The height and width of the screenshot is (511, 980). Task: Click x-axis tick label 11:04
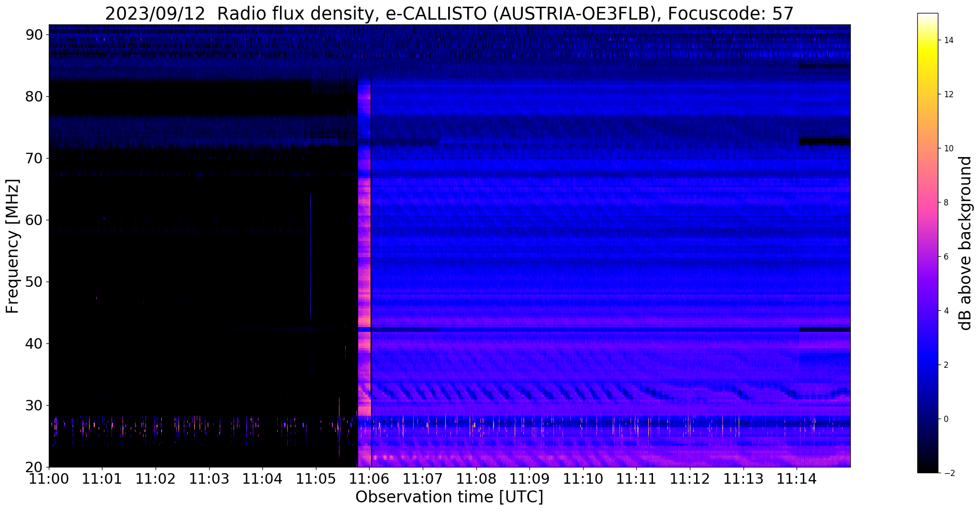pos(262,478)
